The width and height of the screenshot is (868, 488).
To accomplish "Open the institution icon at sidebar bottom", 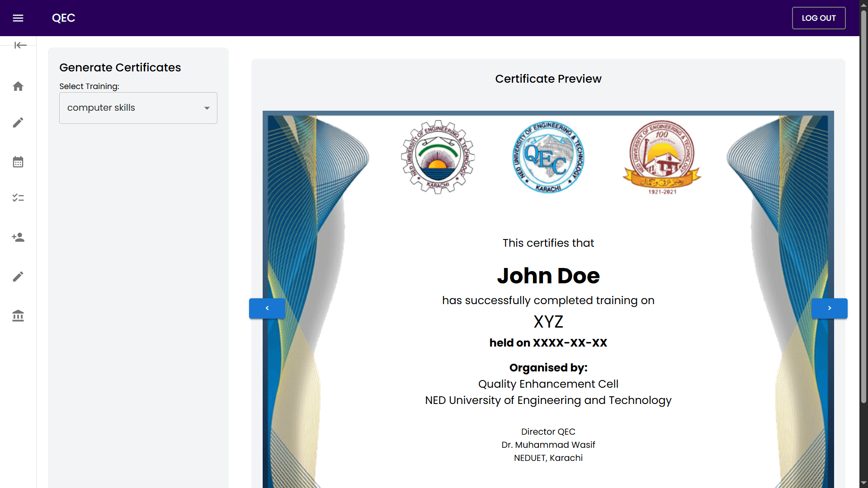I will click(x=18, y=315).
